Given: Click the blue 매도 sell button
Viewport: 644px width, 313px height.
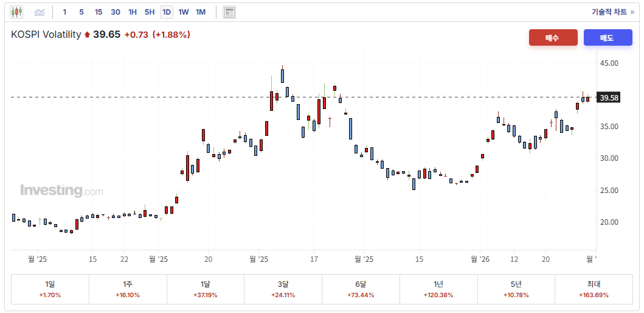Looking at the screenshot, I should [x=608, y=37].
